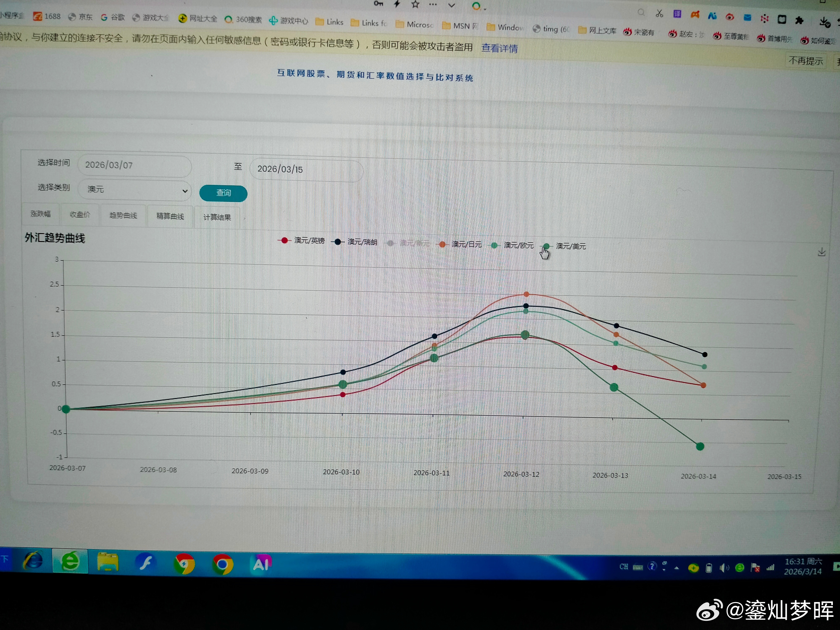
Task: Switch to the 计算结果 tab
Action: [x=217, y=218]
